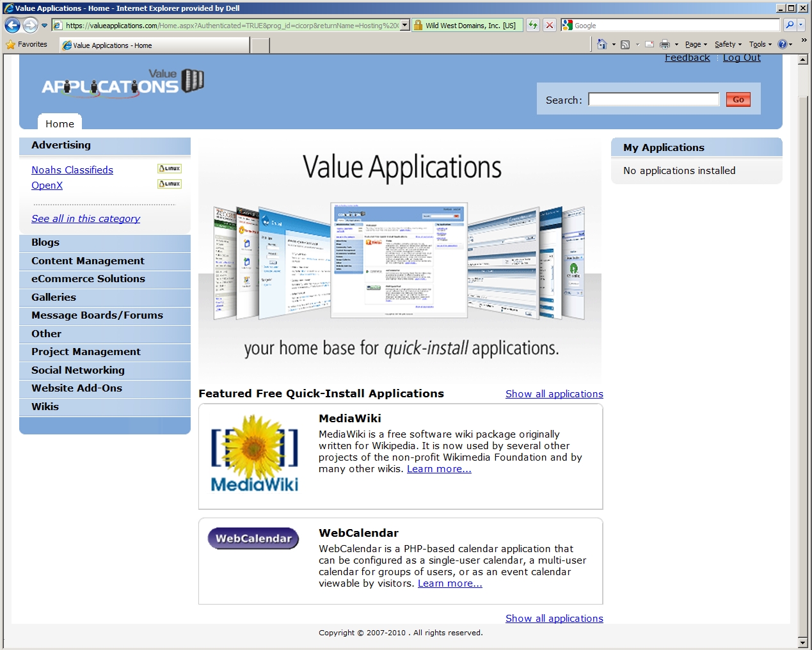The image size is (812, 650).
Task: Open the Tools menu
Action: coord(760,45)
